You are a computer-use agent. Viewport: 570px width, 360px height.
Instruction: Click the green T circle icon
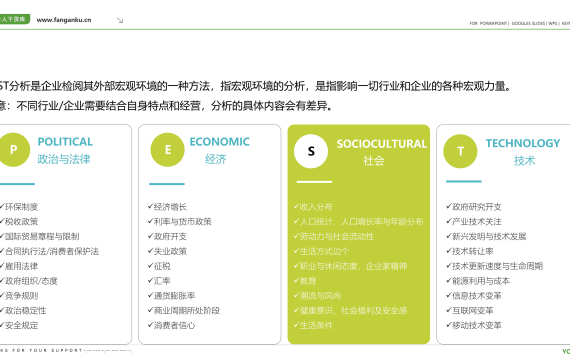[460, 151]
